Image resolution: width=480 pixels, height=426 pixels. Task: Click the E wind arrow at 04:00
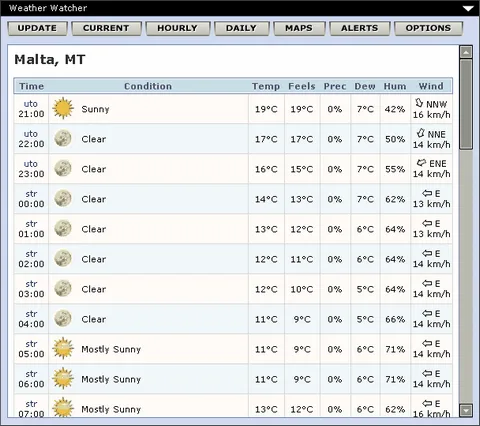pyautogui.click(x=427, y=313)
